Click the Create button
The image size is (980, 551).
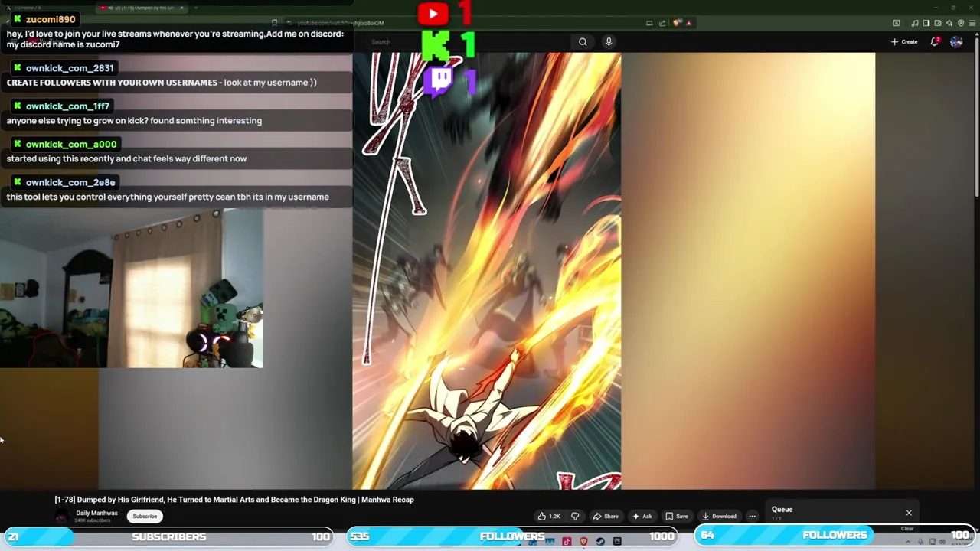(x=904, y=42)
